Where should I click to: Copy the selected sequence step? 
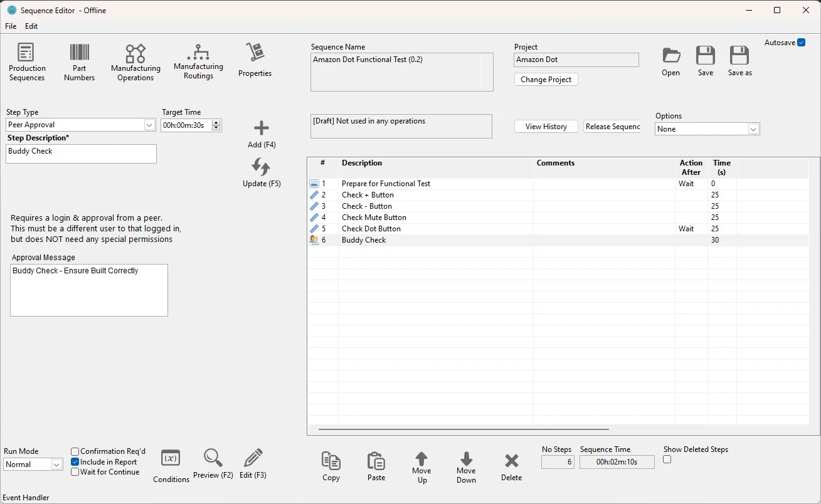[331, 465]
